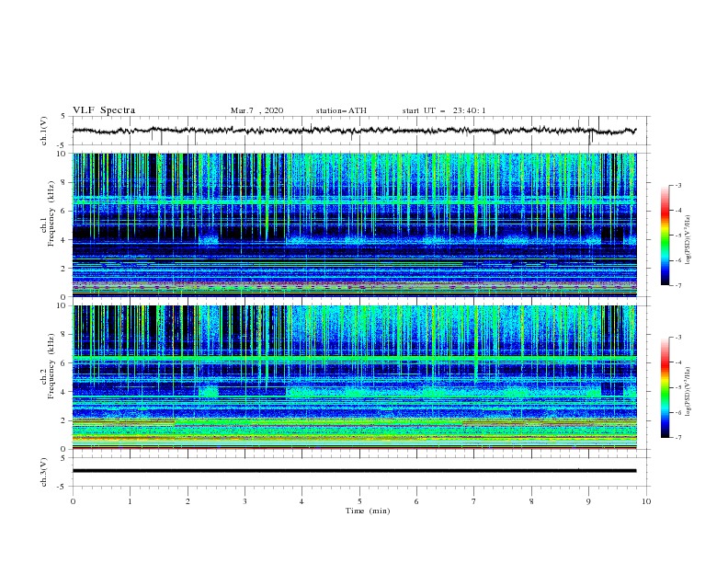
Task: Click the 'VLF Spectra' title text
Action: coord(104,110)
